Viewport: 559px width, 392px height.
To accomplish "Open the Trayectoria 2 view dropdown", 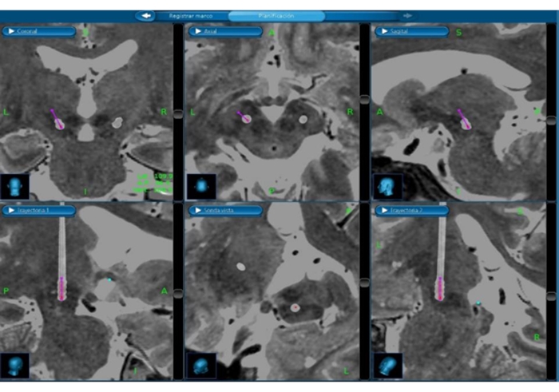I will (412, 210).
